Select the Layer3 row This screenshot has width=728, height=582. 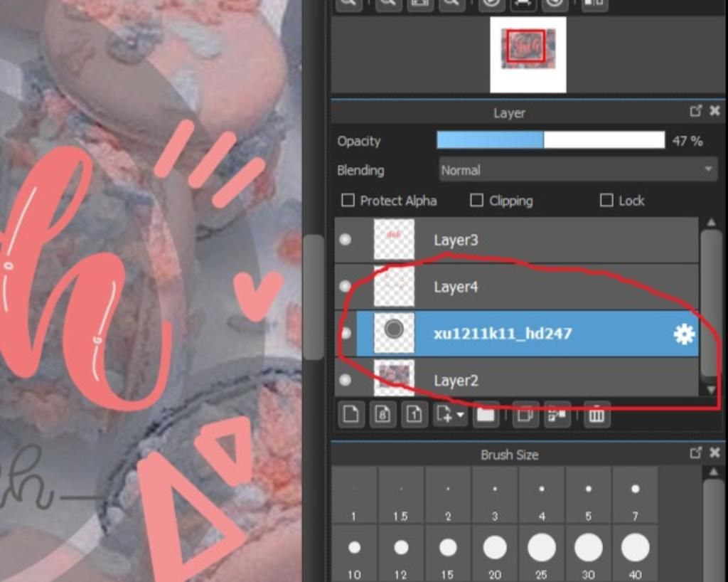(x=516, y=240)
